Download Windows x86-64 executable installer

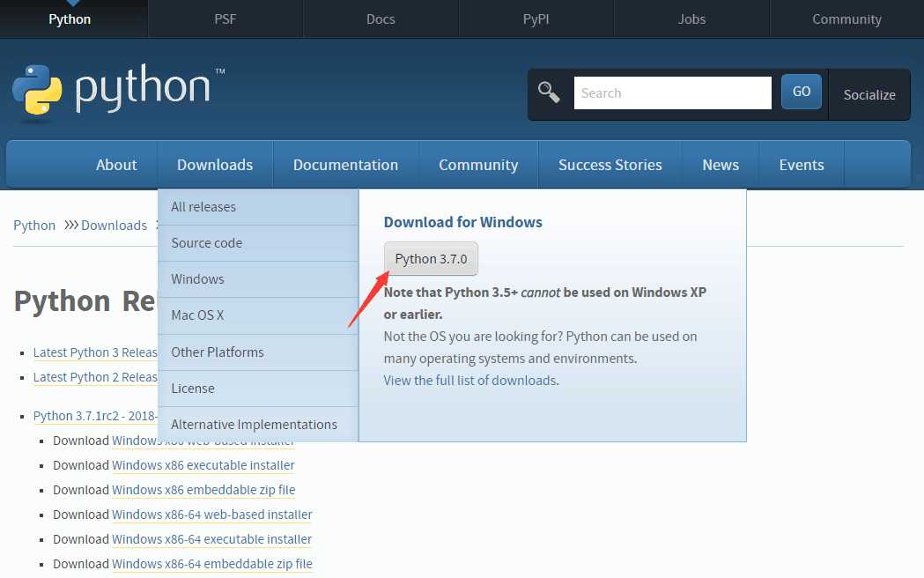pyautogui.click(x=212, y=540)
